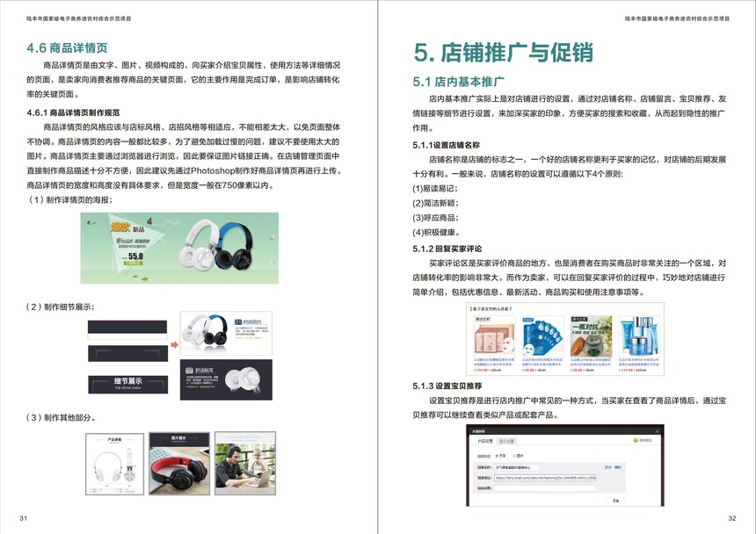The image size is (756, 534).
Task: Click the subheading 5.1.2 回复买家评论
Action: [447, 249]
